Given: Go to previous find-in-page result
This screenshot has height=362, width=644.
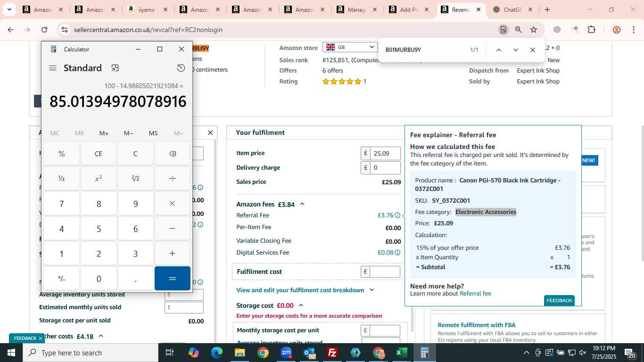Looking at the screenshot, I should click(x=499, y=50).
